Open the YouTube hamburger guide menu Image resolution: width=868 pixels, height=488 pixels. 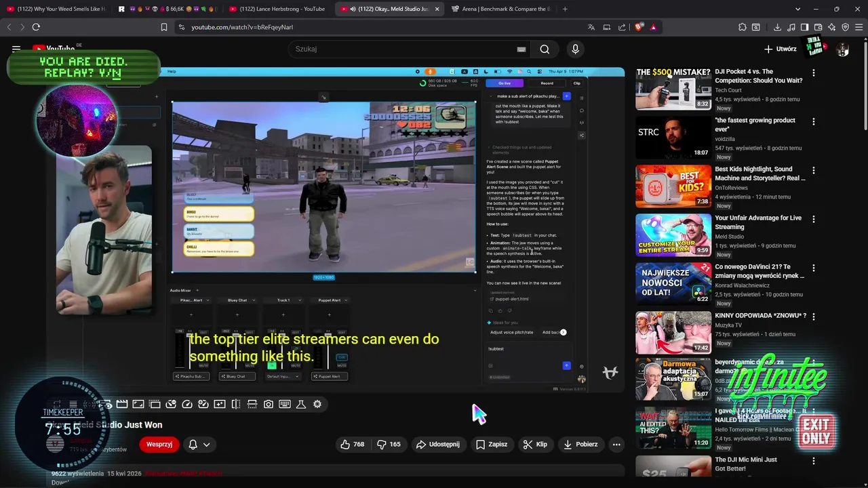click(16, 49)
